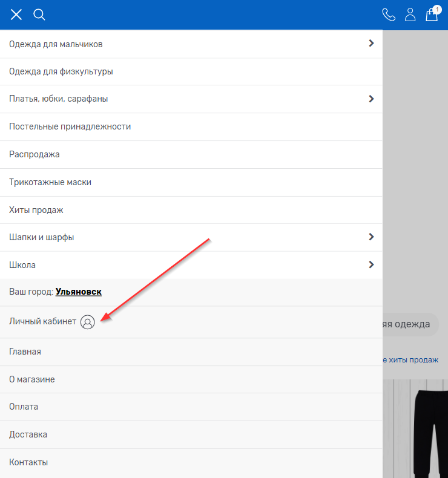Select Постельные принадлежности menu item
This screenshot has width=448, height=478.
70,126
